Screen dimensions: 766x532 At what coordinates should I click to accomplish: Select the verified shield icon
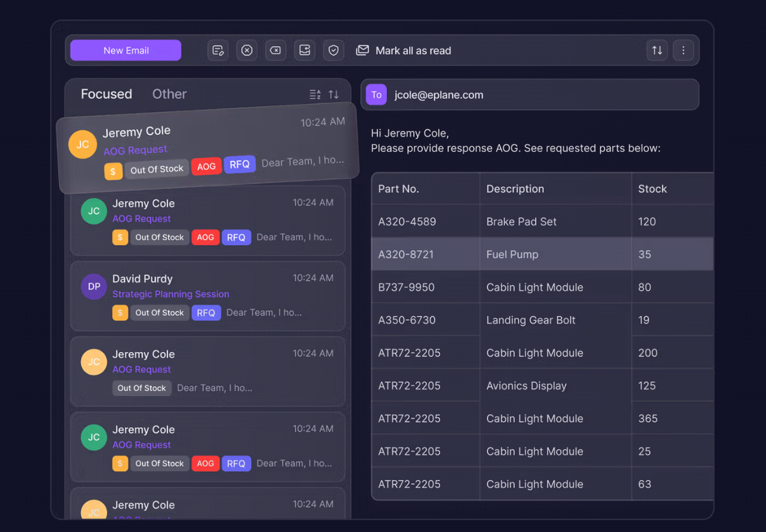(333, 50)
